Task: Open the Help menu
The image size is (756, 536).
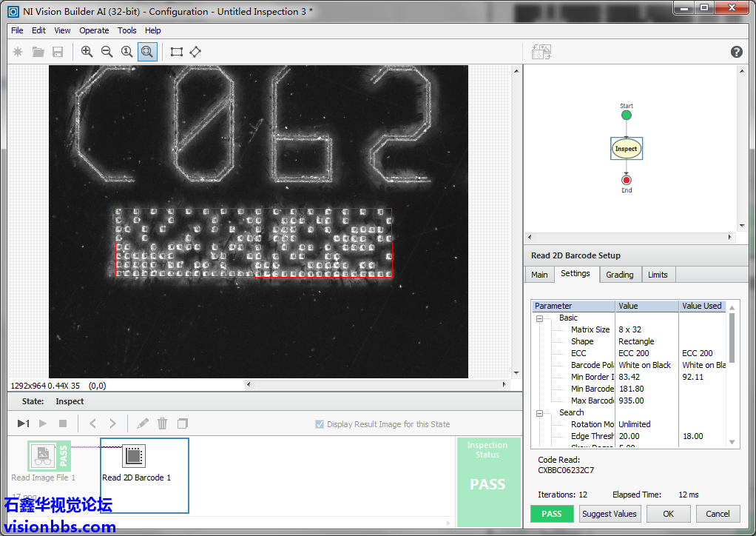Action: coord(153,30)
